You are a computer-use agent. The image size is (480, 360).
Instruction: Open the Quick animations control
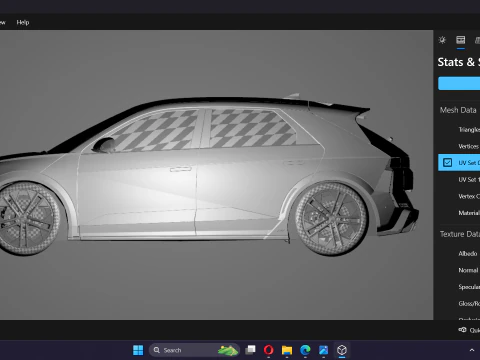coord(469,330)
